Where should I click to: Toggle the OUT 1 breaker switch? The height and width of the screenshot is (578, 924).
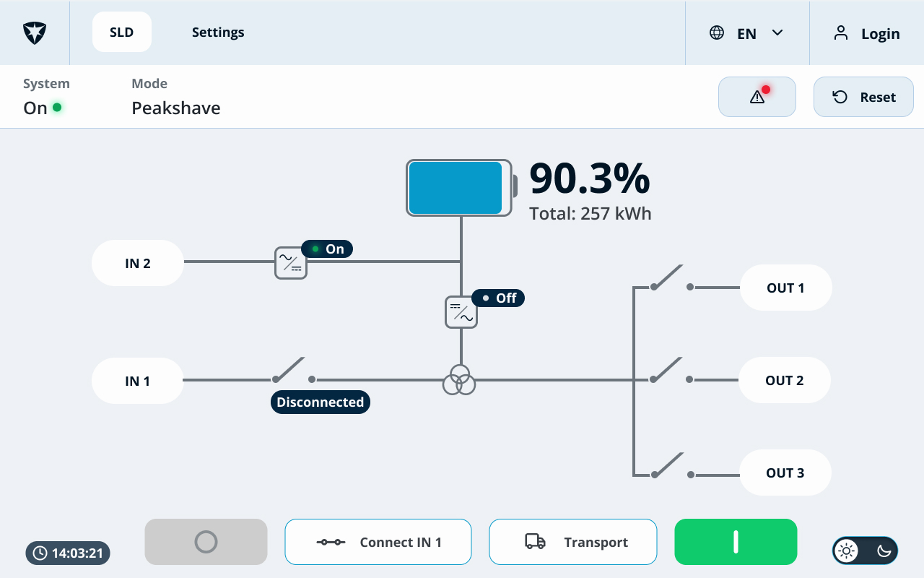(x=671, y=278)
